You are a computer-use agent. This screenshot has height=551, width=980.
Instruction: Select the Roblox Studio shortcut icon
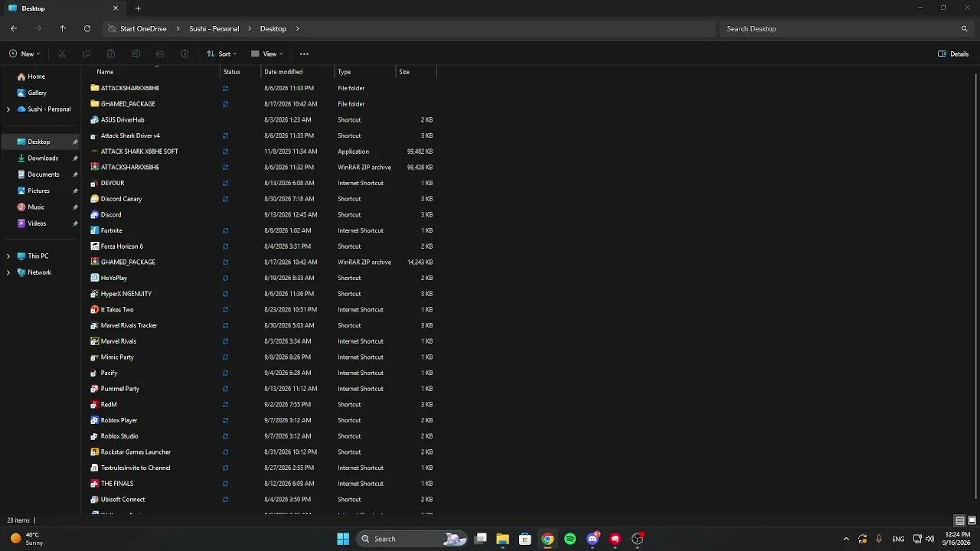tap(95, 436)
